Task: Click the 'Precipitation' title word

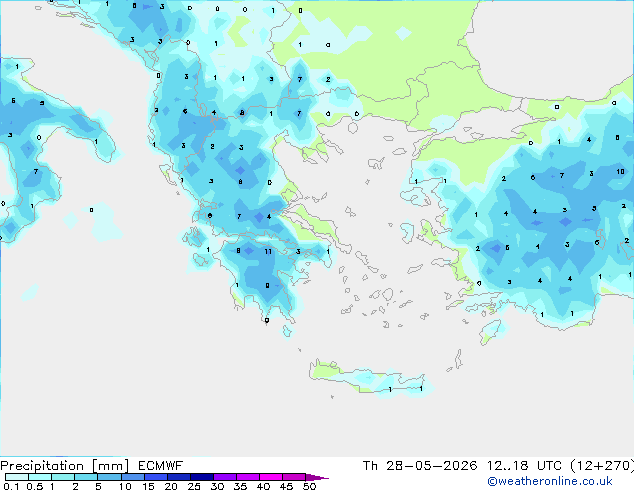Action: [42, 466]
